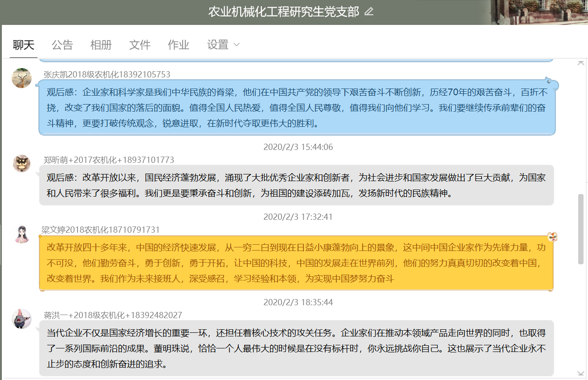This screenshot has height=380, width=588.
Task: Open 郑昕萌's cat avatar
Action: (x=21, y=164)
